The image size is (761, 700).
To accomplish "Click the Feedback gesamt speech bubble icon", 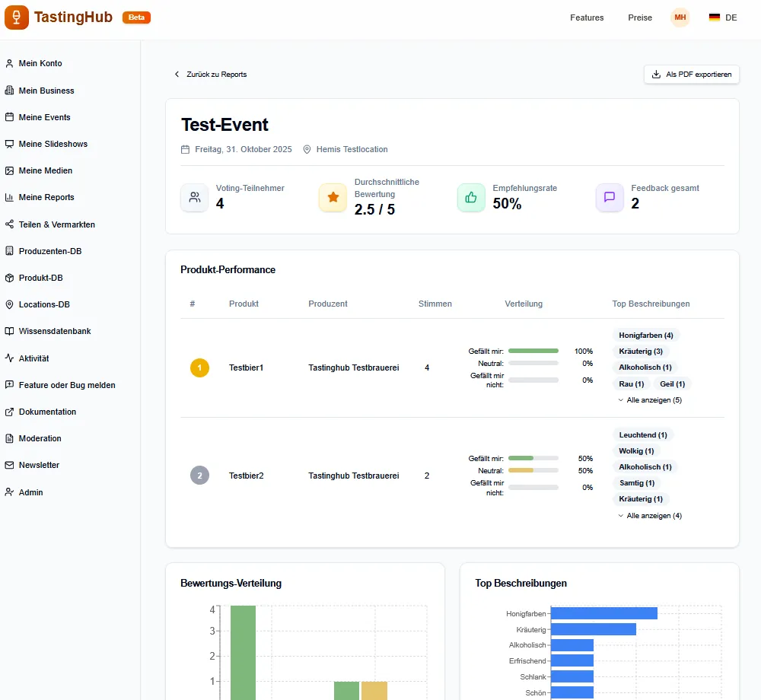I will [x=610, y=198].
